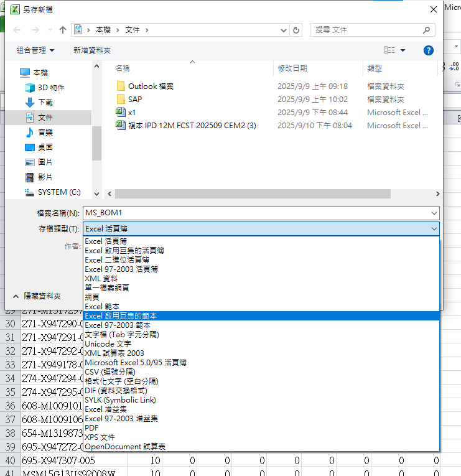The image size is (461, 476).
Task: Select Excel 97-2003 活頁簿 format
Action: pos(121,269)
